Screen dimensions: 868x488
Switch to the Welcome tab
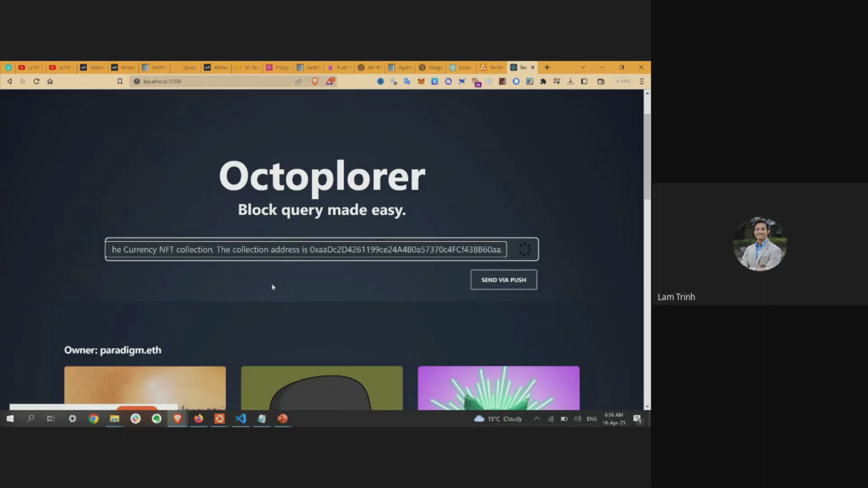[x=93, y=67]
